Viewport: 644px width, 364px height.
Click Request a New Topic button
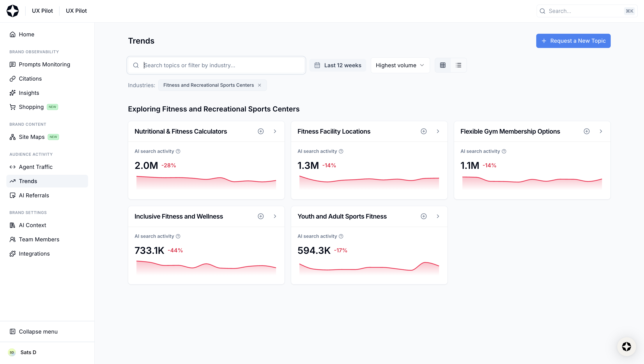573,41
